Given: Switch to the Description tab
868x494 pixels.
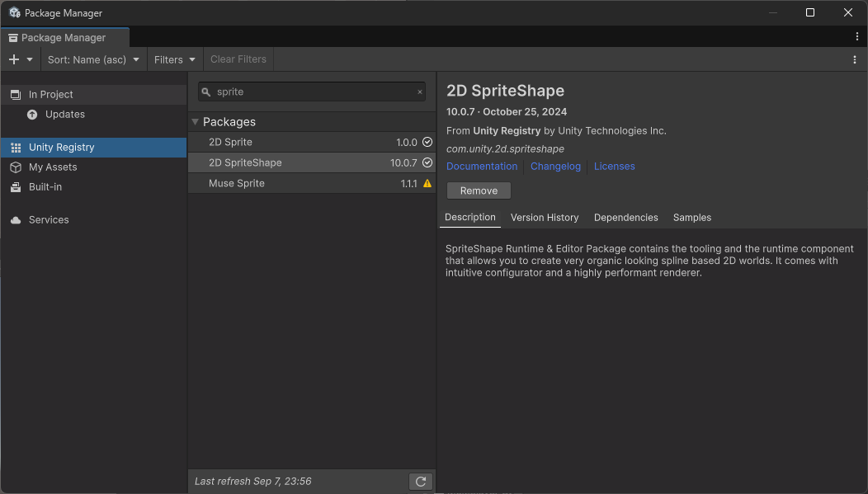Looking at the screenshot, I should point(470,218).
